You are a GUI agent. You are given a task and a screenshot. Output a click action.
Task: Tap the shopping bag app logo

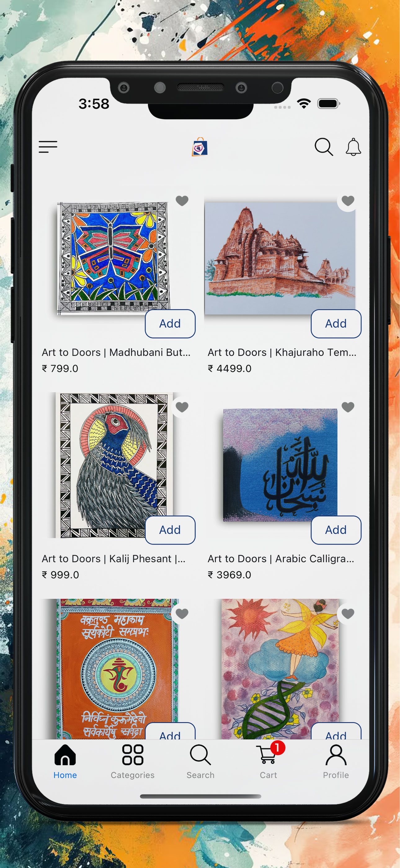coord(200,147)
